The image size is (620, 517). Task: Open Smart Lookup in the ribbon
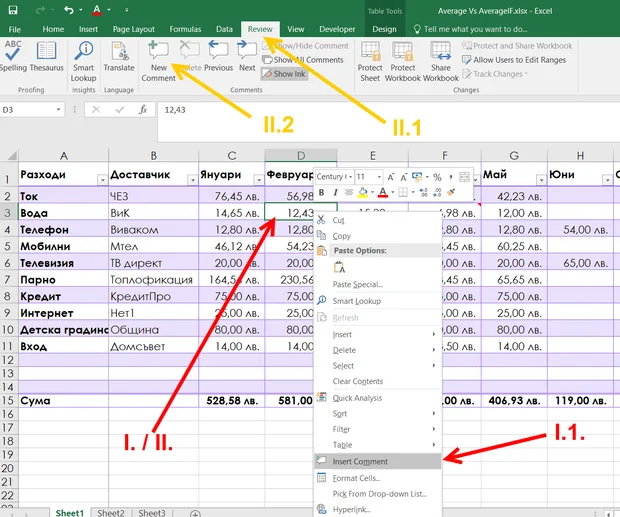[83, 61]
